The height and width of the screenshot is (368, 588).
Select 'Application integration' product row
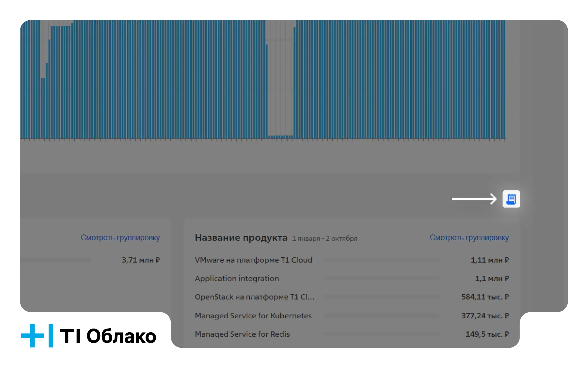pos(352,279)
